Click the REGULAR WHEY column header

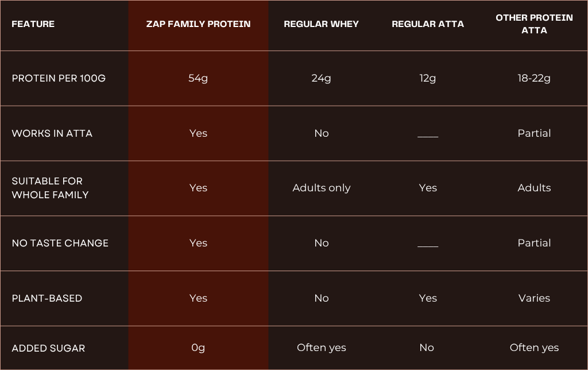click(x=321, y=24)
